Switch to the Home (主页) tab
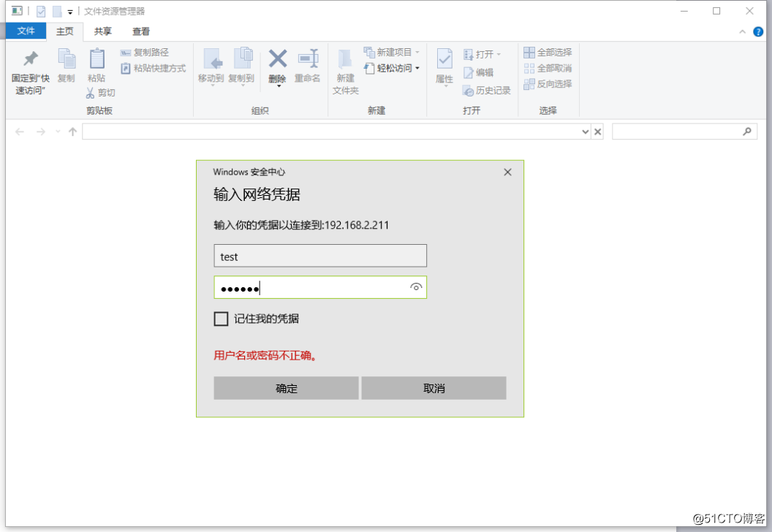This screenshot has height=532, width=772. pos(64,31)
